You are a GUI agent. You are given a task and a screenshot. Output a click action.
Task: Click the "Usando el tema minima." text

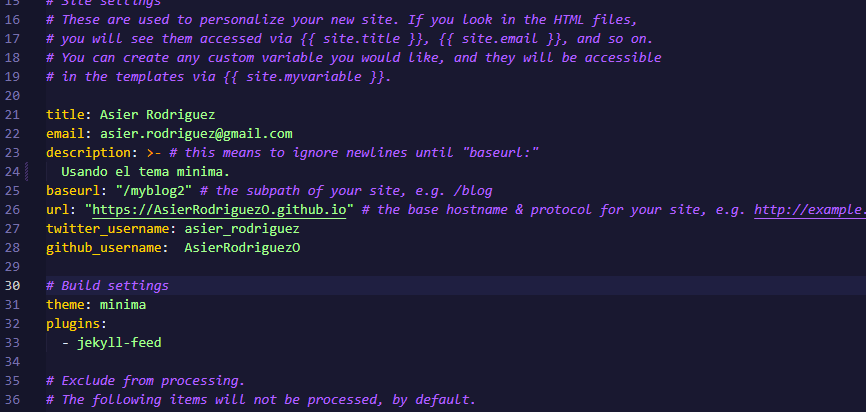145,172
